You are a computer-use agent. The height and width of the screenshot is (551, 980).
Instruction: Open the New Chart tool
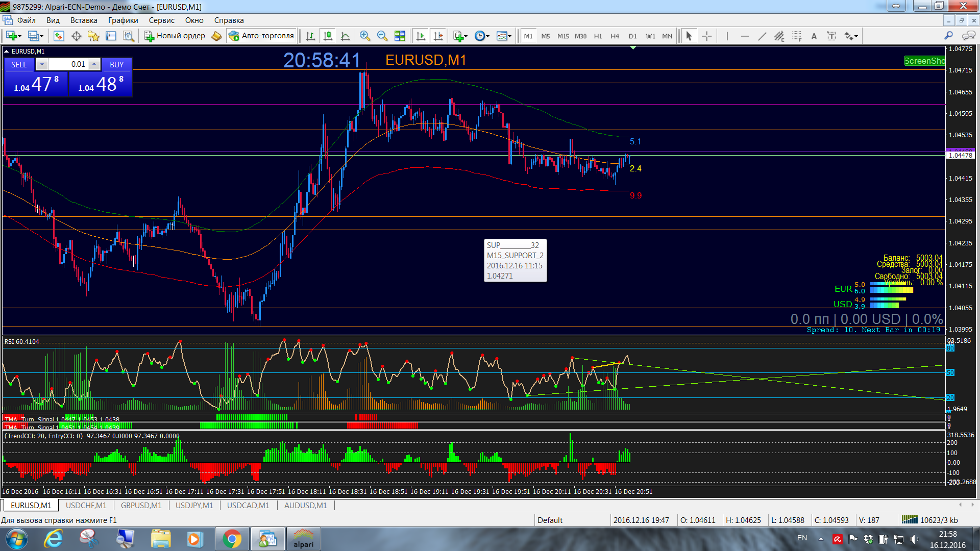click(x=11, y=36)
